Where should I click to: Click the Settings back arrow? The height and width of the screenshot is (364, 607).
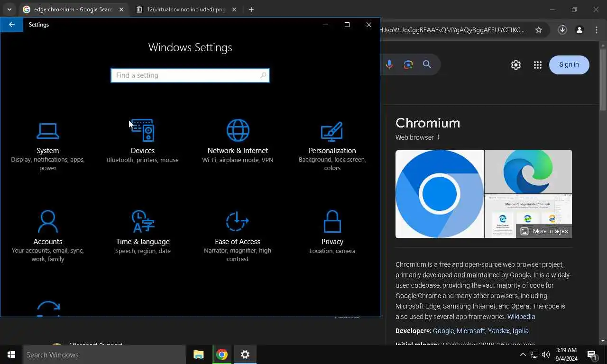click(12, 25)
